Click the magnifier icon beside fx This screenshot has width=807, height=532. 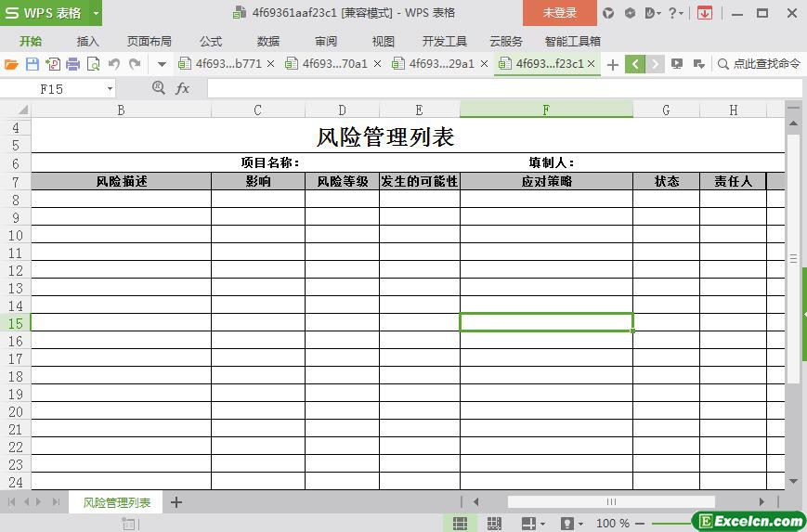pyautogui.click(x=159, y=88)
